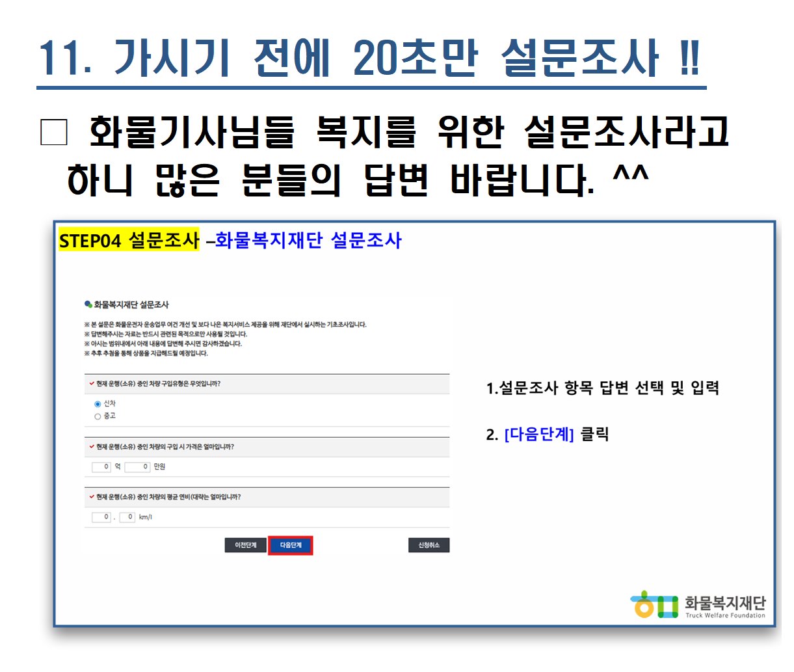Click the 억 price input field
This screenshot has width=794, height=672.
[x=101, y=466]
